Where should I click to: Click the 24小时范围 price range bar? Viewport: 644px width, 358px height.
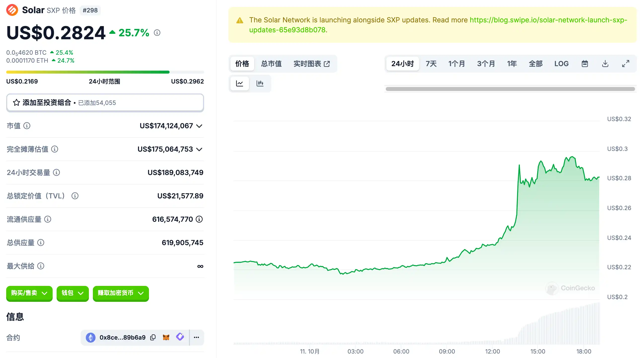pyautogui.click(x=105, y=72)
